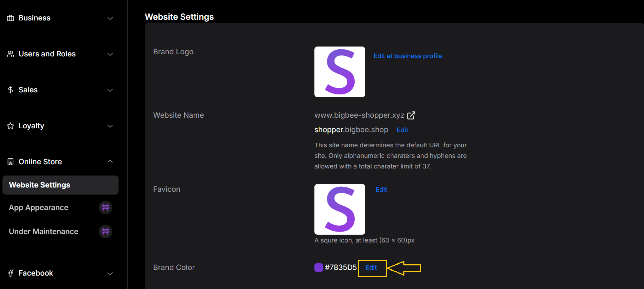Expand the Sales section chevron
Viewport: 644px width, 289px height.
110,90
